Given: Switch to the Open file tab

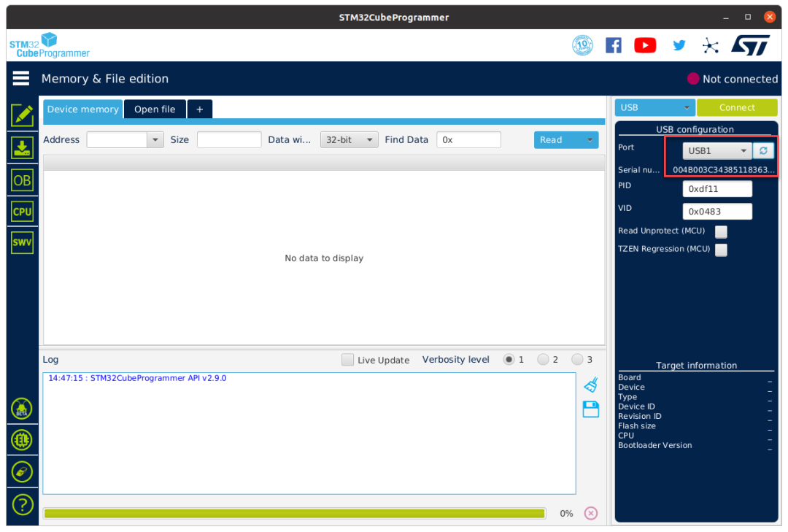Looking at the screenshot, I should (x=154, y=109).
